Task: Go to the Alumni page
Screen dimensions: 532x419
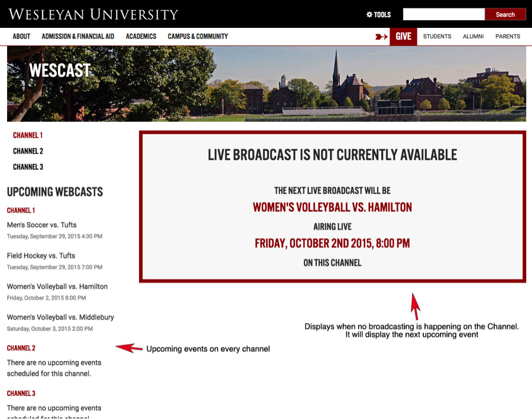Action: coord(473,36)
